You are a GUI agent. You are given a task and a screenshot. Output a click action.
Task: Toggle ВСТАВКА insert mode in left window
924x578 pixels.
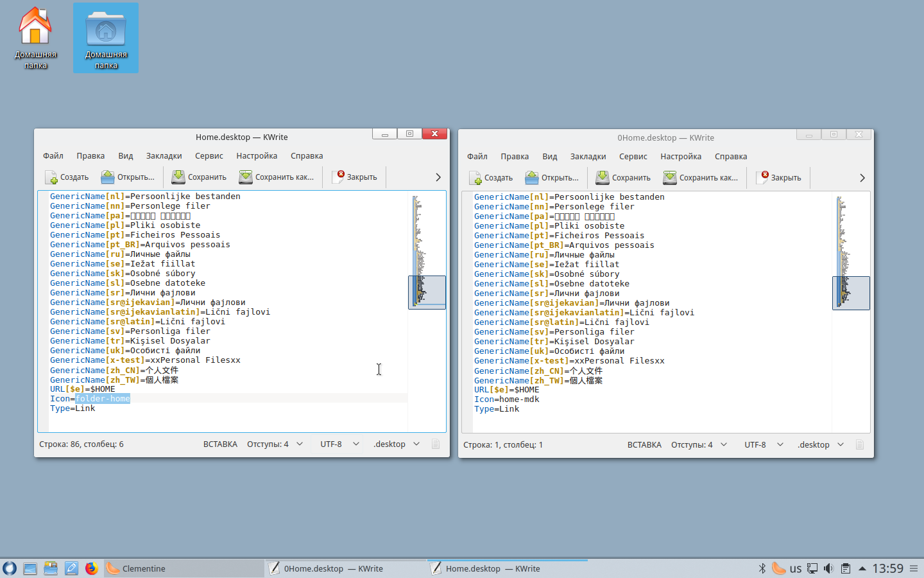coord(220,444)
